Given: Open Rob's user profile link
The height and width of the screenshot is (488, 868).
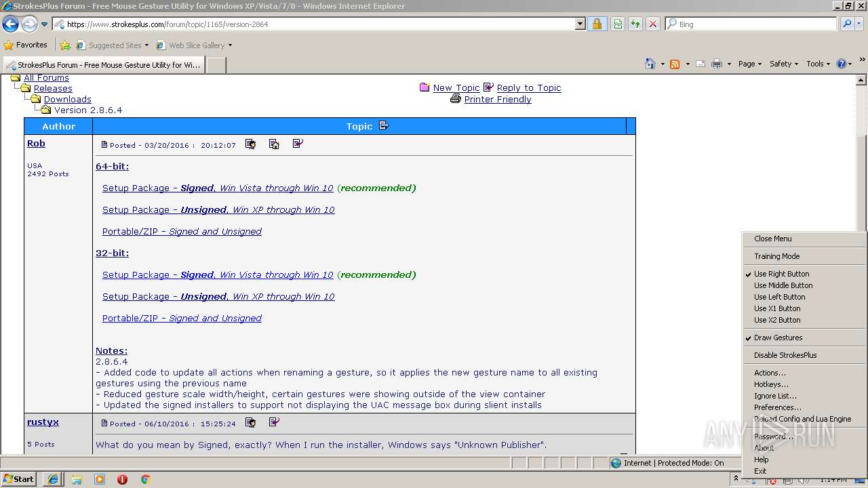Looking at the screenshot, I should coord(36,143).
